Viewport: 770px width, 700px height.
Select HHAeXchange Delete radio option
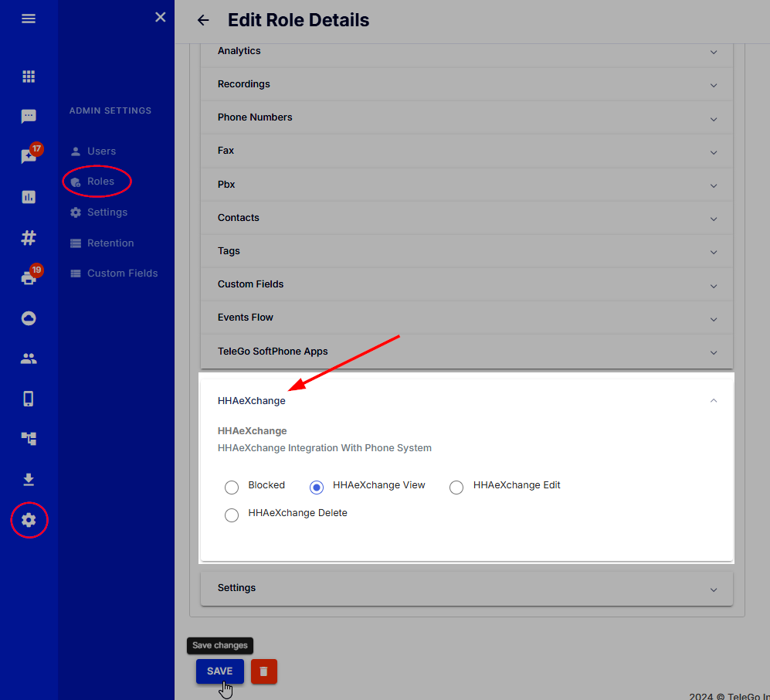(x=231, y=515)
